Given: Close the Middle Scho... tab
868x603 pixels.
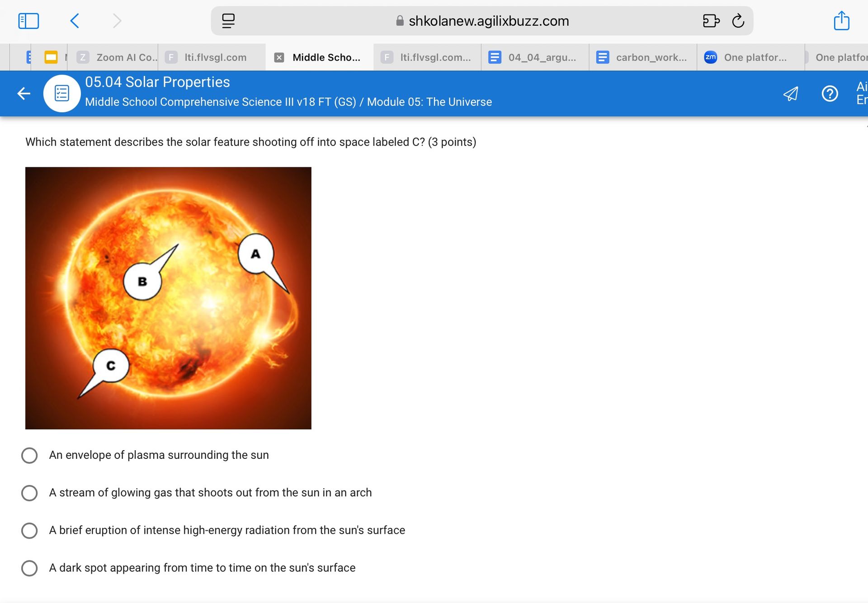Looking at the screenshot, I should tap(279, 57).
